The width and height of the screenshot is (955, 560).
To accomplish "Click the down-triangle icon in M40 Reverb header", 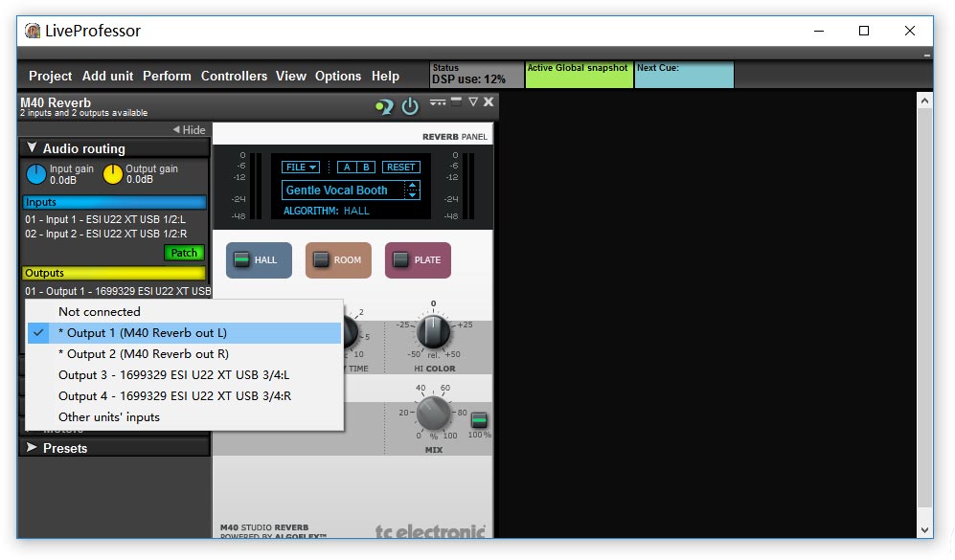I will click(472, 101).
